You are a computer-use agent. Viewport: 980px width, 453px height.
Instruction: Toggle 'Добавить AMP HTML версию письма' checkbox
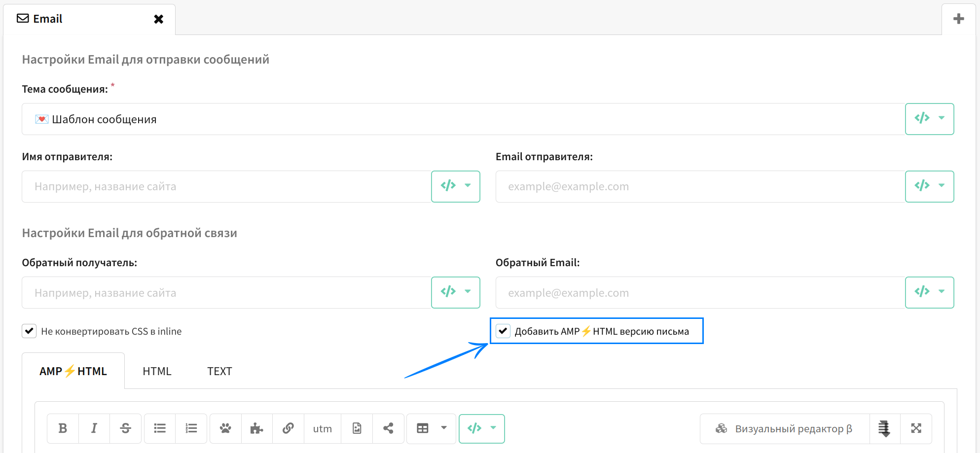[503, 331]
